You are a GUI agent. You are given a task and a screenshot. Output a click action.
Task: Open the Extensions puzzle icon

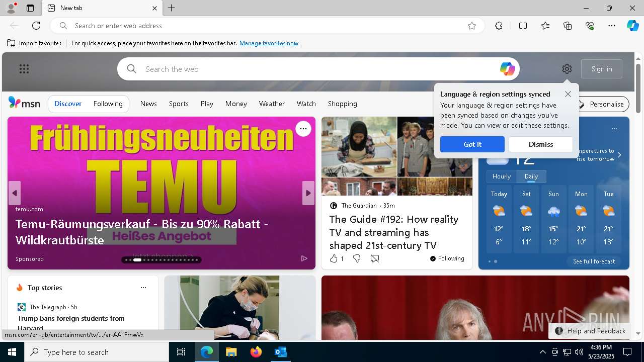(499, 26)
